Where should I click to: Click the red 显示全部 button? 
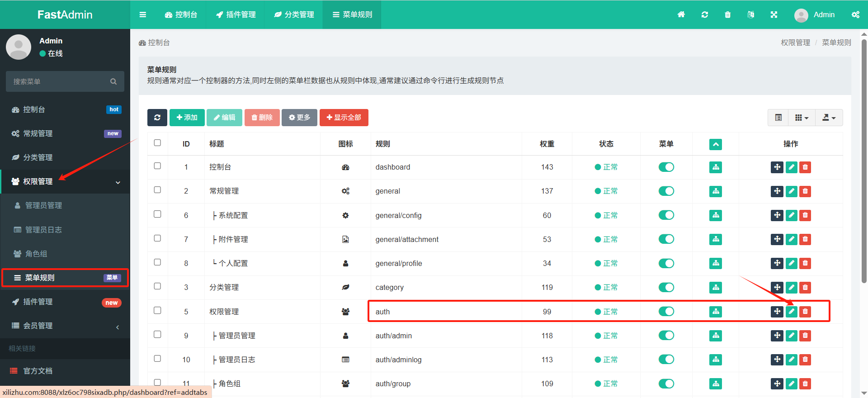[x=344, y=118]
